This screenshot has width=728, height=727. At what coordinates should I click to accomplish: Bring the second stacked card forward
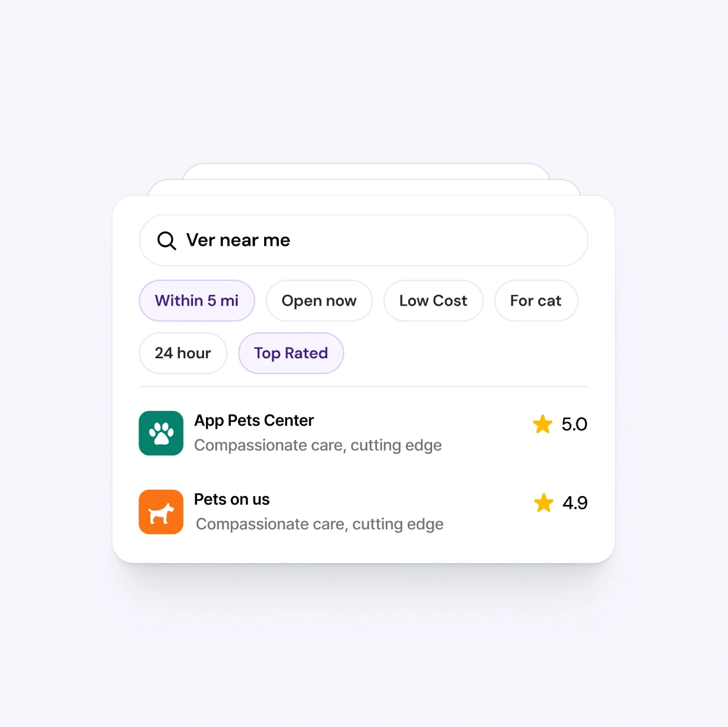(x=364, y=187)
